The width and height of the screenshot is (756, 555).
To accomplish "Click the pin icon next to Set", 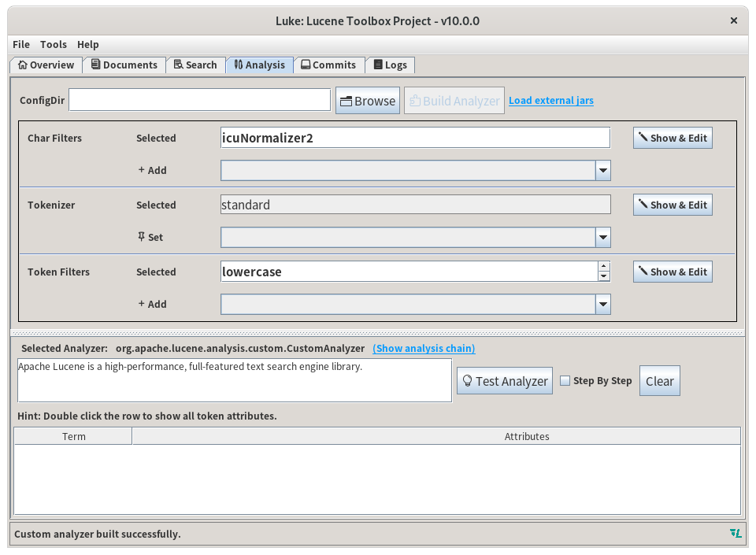I will pos(141,236).
